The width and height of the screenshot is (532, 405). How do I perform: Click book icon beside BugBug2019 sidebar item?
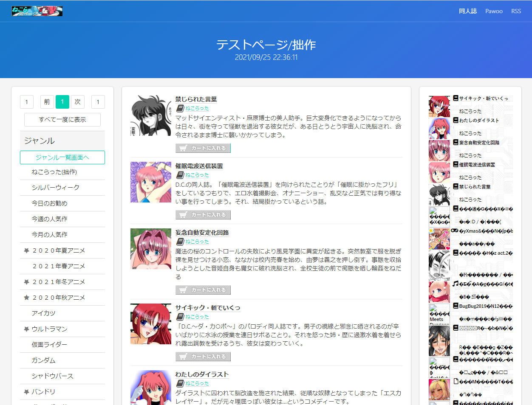(x=456, y=306)
